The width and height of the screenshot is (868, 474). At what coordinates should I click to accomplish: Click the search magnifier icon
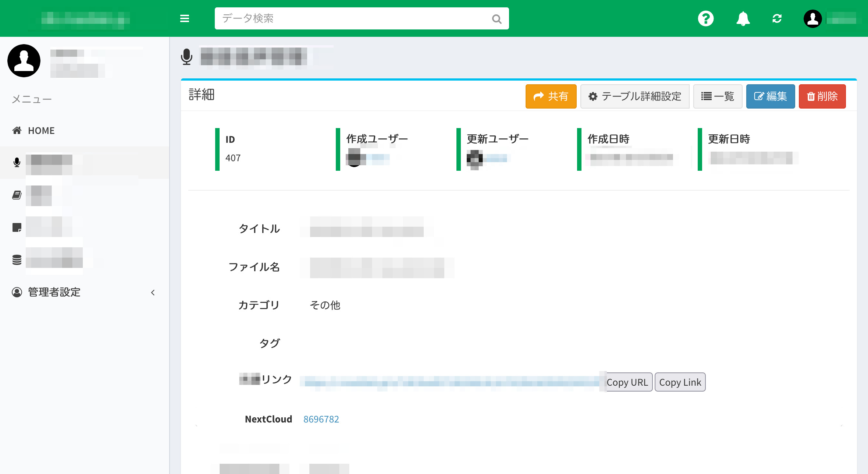click(x=497, y=19)
